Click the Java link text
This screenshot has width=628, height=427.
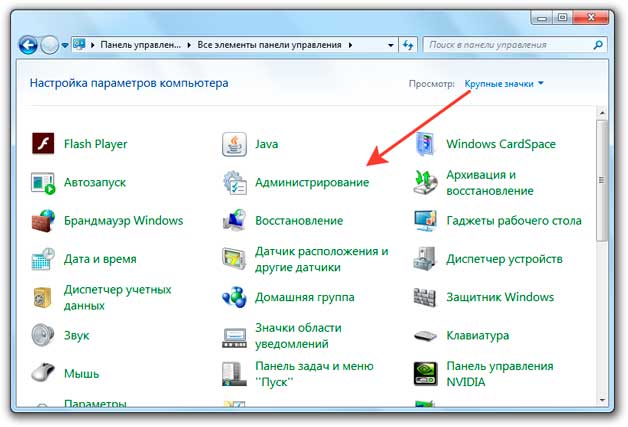coord(267,144)
